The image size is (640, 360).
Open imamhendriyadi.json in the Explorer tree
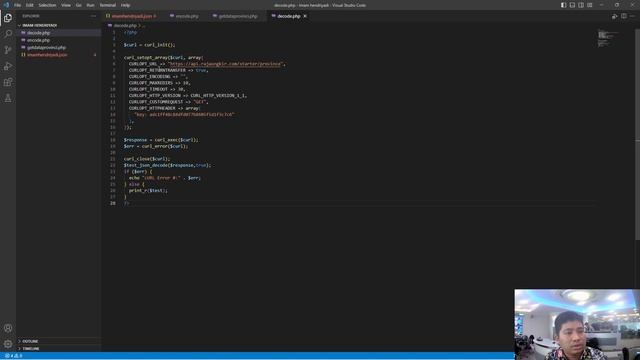pyautogui.click(x=47, y=55)
